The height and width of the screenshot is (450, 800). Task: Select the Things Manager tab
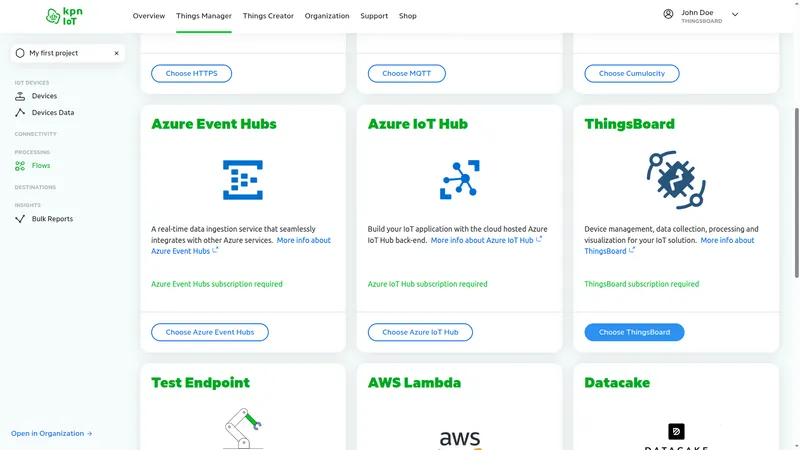click(204, 16)
